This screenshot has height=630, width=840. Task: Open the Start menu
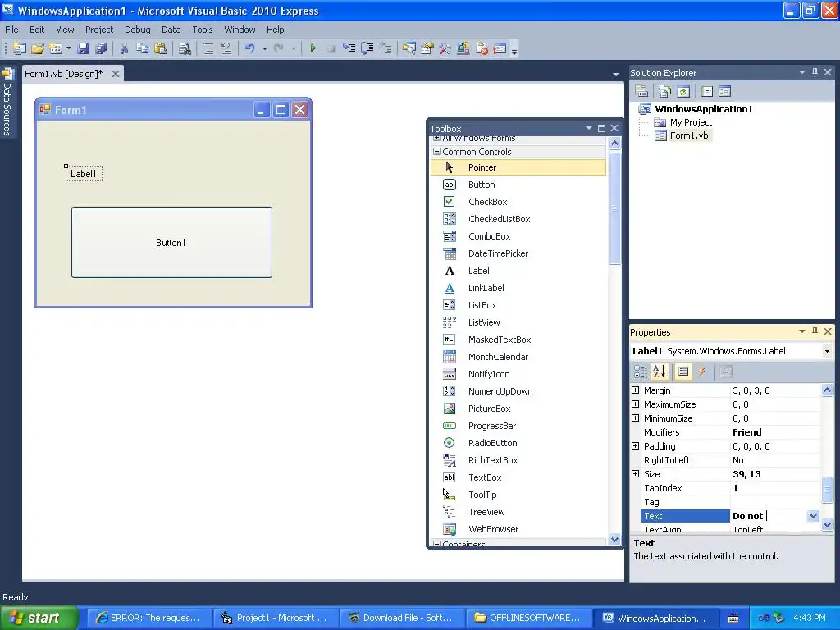click(39, 618)
